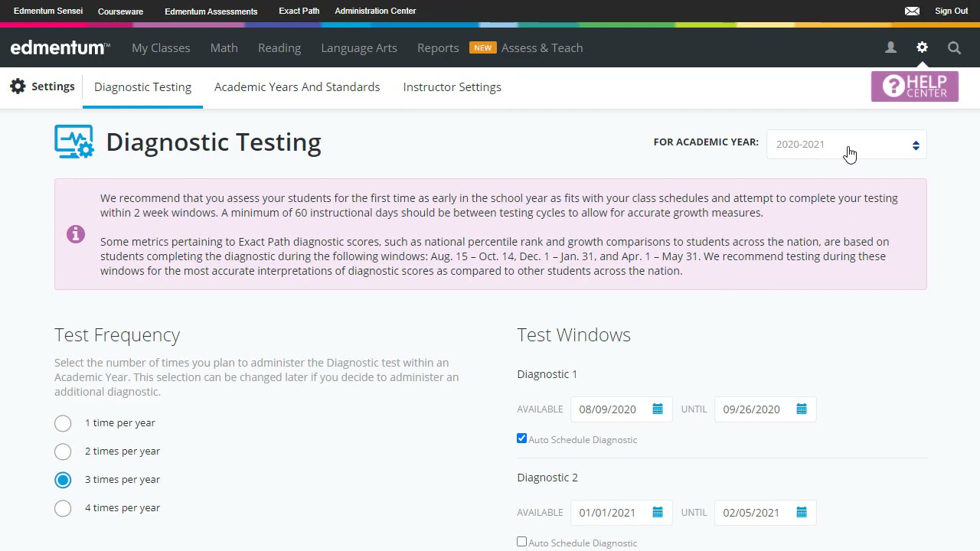Screen dimensions: 980x551
Task: Click the NEW badge near Assess & Teach
Action: click(482, 47)
